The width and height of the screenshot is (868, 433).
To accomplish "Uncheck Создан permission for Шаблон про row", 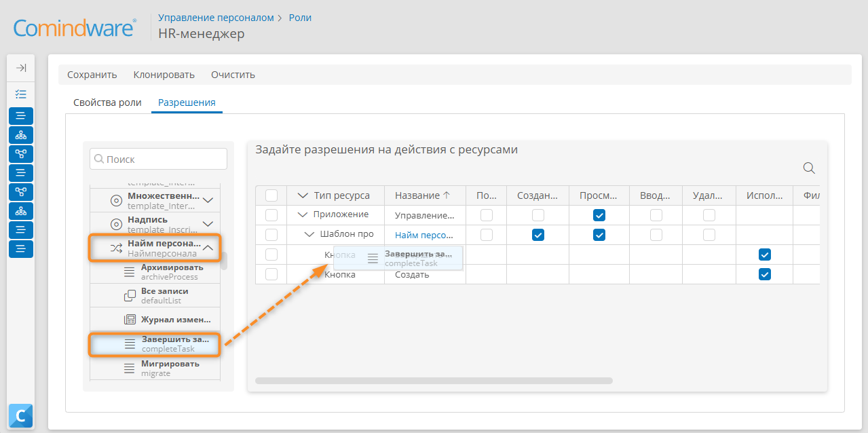I will pyautogui.click(x=538, y=235).
